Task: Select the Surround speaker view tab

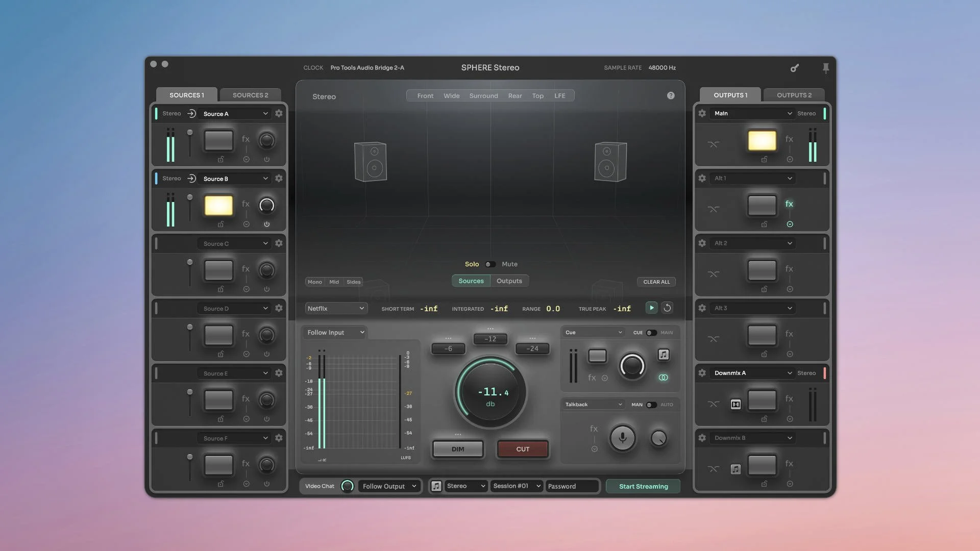Action: click(483, 95)
